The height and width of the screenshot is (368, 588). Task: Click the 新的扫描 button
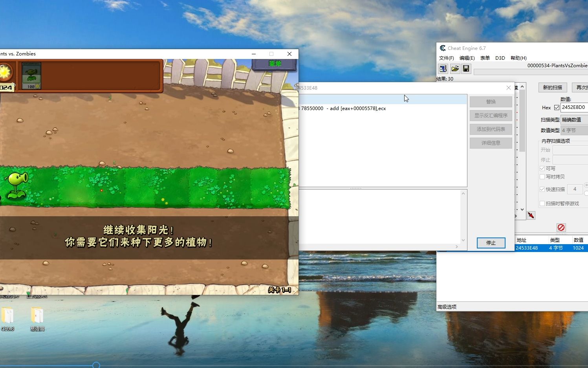pyautogui.click(x=553, y=87)
